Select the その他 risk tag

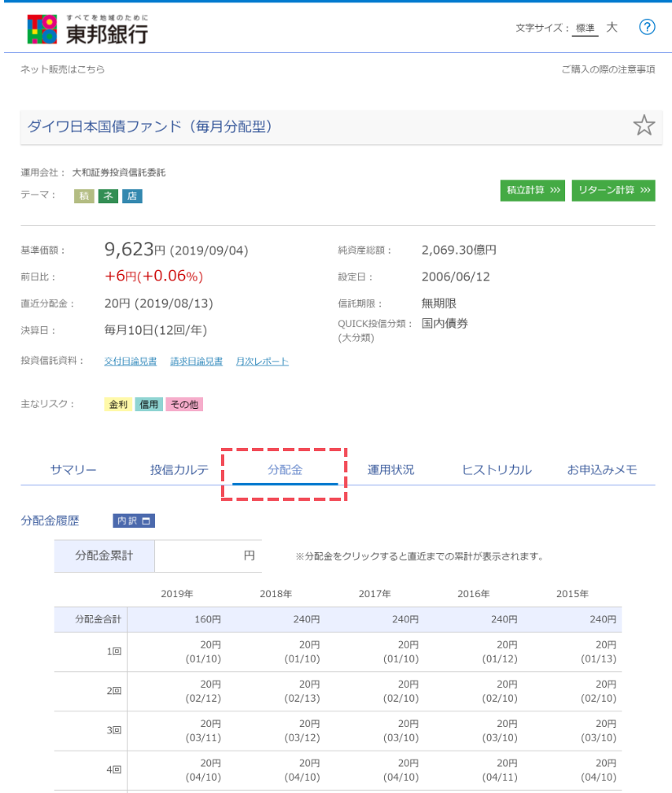(x=184, y=405)
